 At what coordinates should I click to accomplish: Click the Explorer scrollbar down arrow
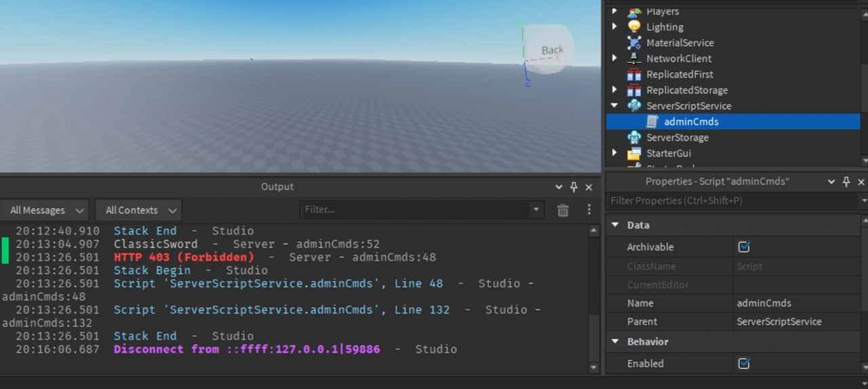point(865,160)
